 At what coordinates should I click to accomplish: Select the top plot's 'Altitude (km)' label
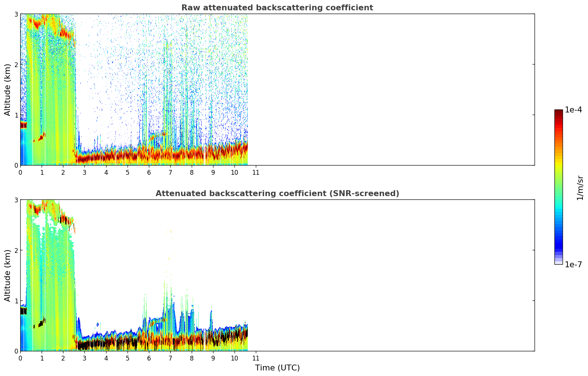pos(8,90)
